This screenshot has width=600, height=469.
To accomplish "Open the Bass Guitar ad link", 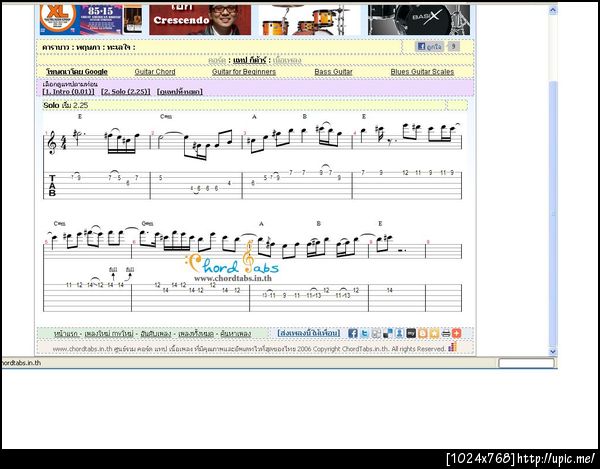I will [x=333, y=72].
